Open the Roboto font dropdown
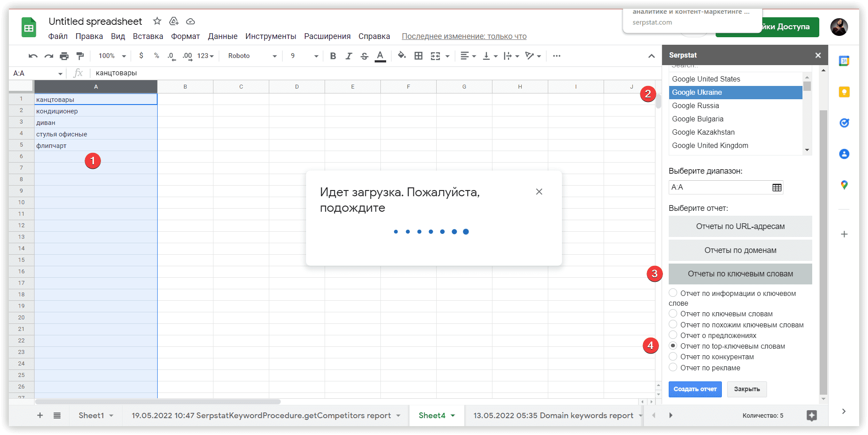 [252, 56]
